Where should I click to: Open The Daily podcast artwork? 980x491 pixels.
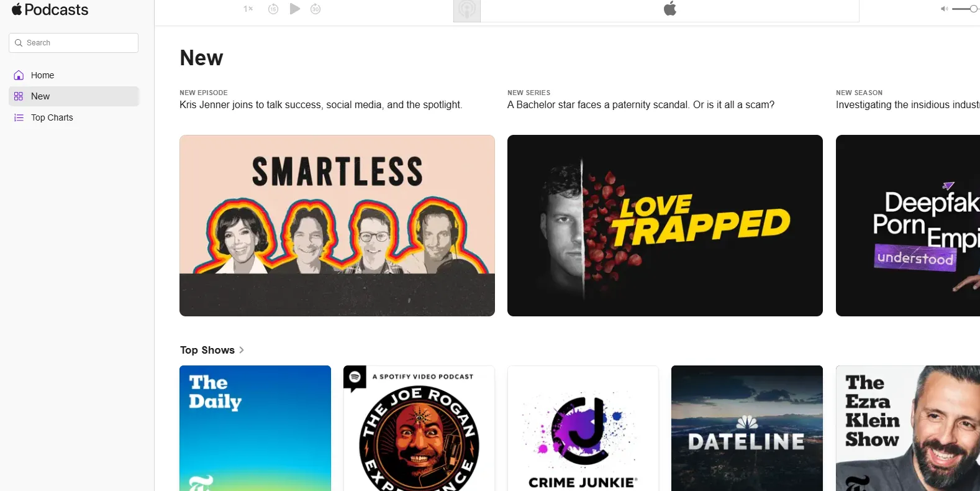point(255,428)
